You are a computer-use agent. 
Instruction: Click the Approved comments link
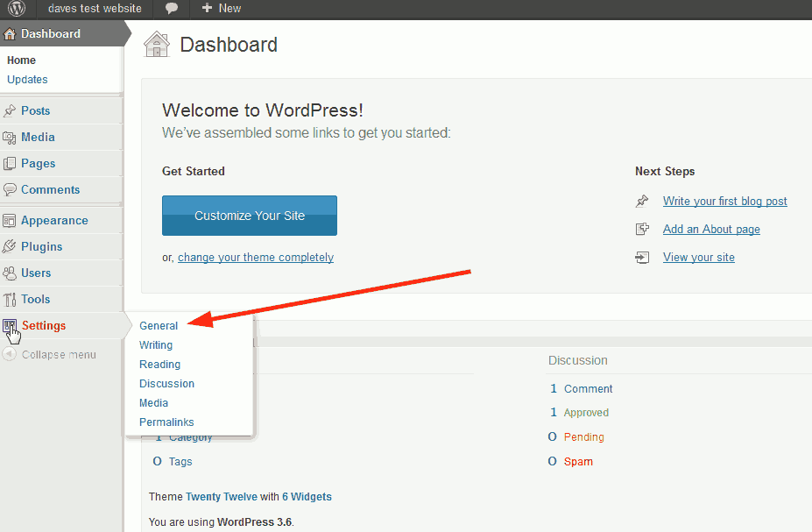586,413
